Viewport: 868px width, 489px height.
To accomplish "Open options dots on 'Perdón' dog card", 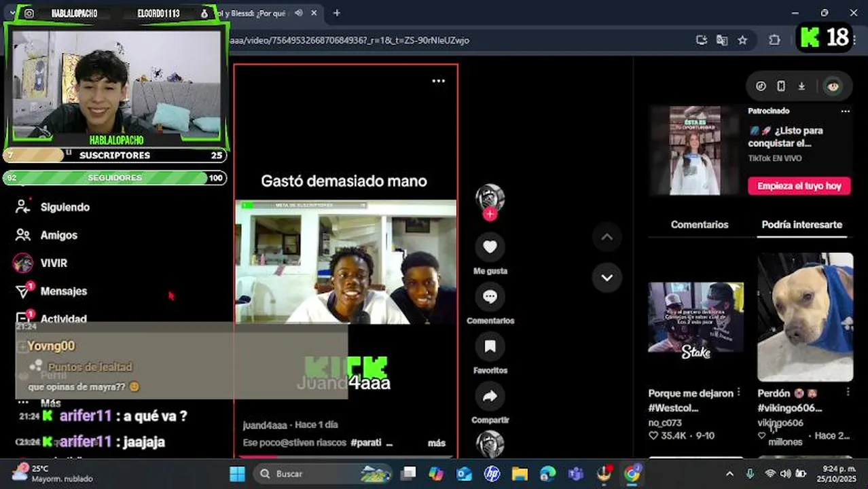I will coord(848,393).
